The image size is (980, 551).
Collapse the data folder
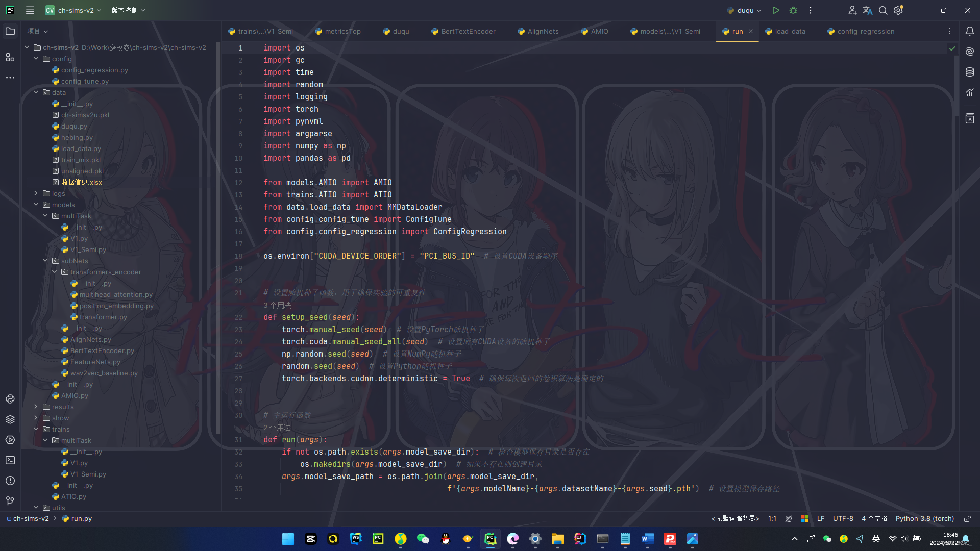click(x=36, y=92)
